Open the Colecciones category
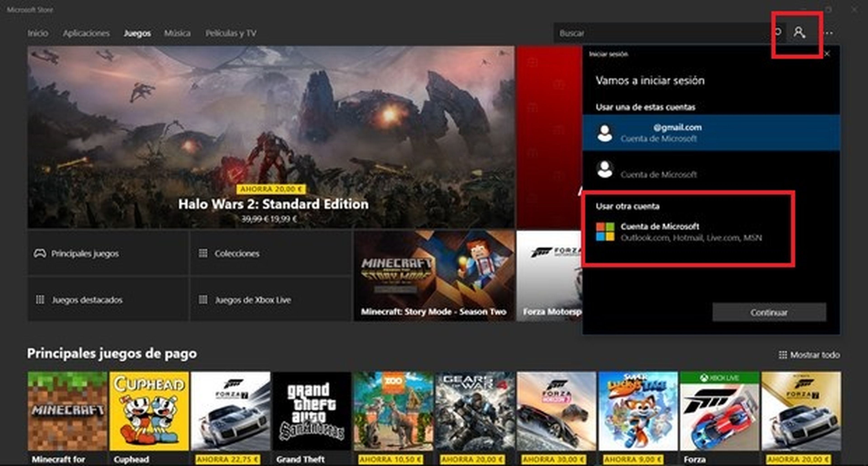 271,253
